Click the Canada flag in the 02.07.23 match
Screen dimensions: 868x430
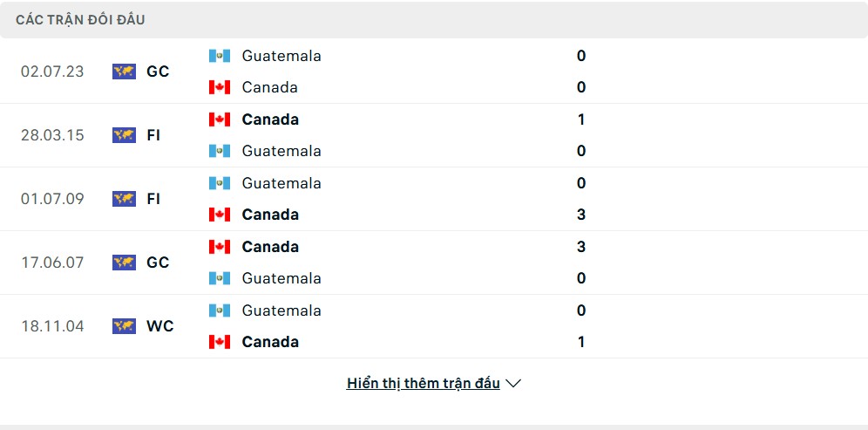pos(220,87)
